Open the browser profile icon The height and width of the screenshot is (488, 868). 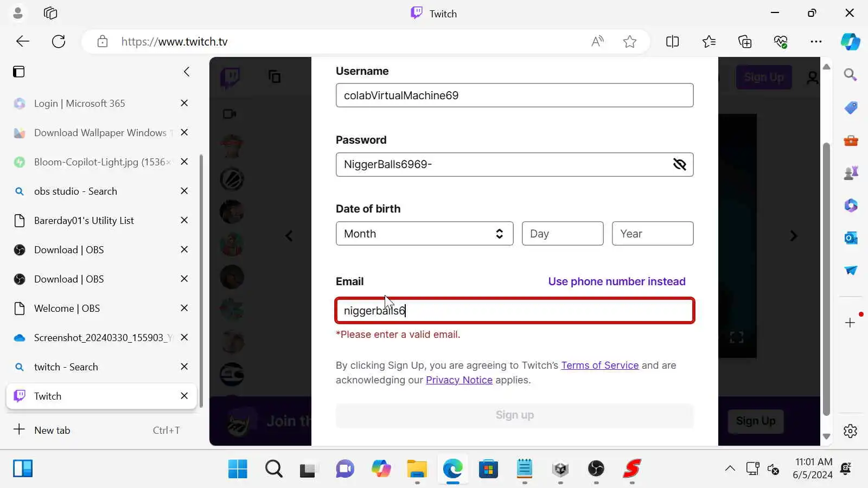(18, 13)
